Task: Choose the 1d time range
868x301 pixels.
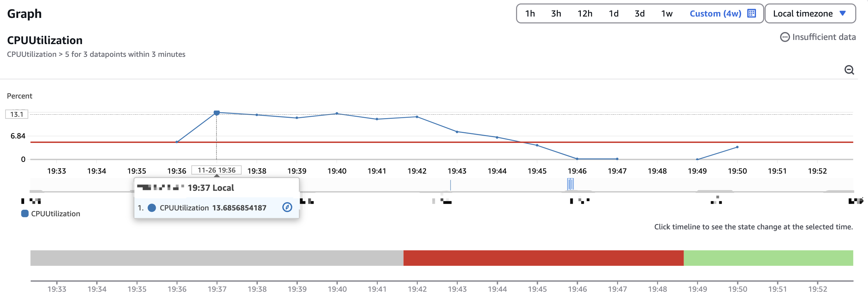Action: [614, 13]
